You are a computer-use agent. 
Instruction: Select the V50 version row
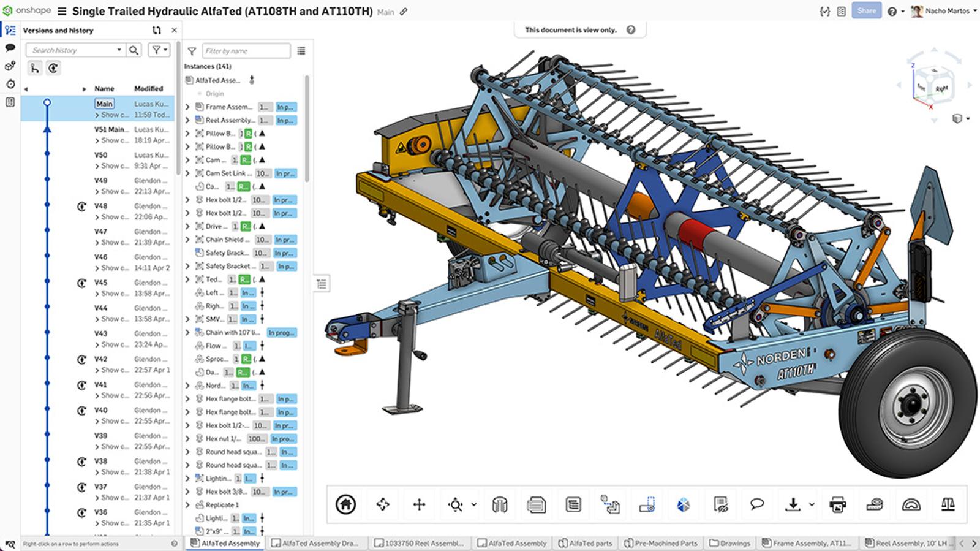tap(101, 155)
